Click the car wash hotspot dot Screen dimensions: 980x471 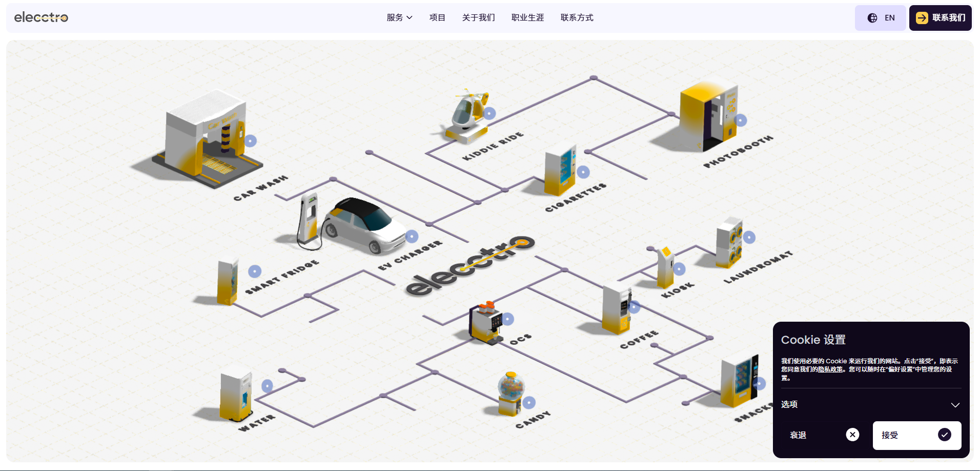(x=250, y=141)
